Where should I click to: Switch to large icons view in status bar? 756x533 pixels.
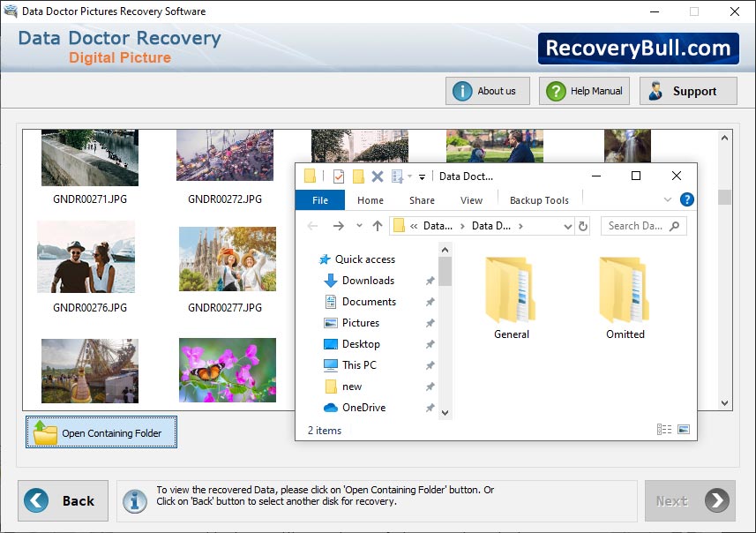point(684,429)
